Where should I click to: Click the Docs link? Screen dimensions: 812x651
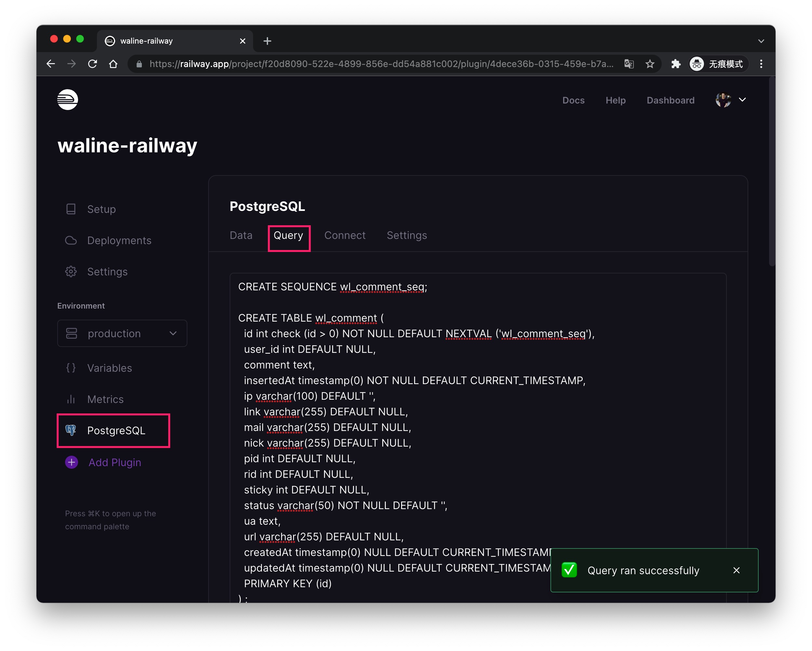pyautogui.click(x=573, y=100)
